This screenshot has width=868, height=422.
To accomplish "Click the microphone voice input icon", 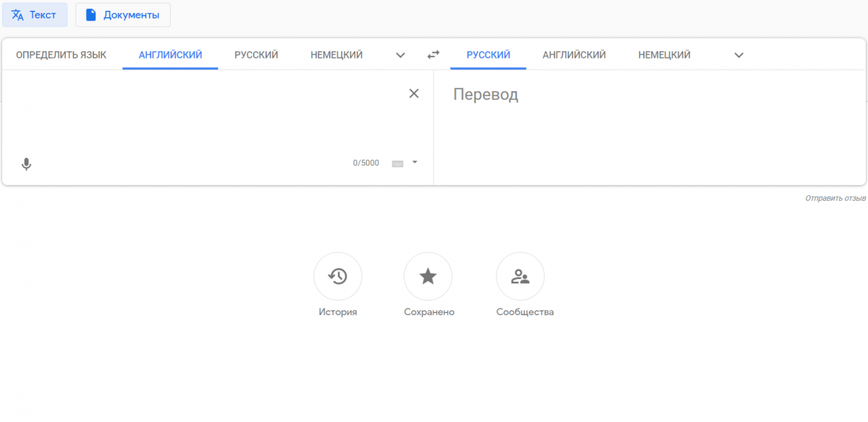I will pyautogui.click(x=27, y=164).
